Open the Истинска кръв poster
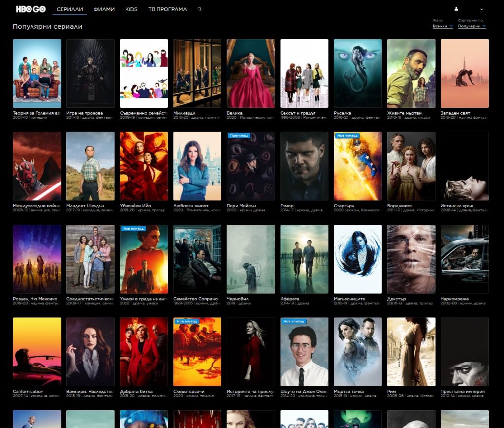 point(465,166)
